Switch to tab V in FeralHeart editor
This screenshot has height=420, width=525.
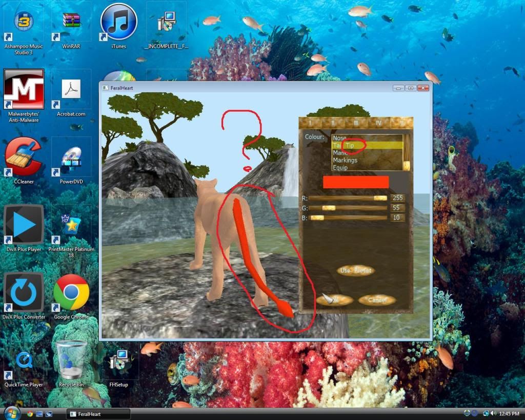(401, 123)
